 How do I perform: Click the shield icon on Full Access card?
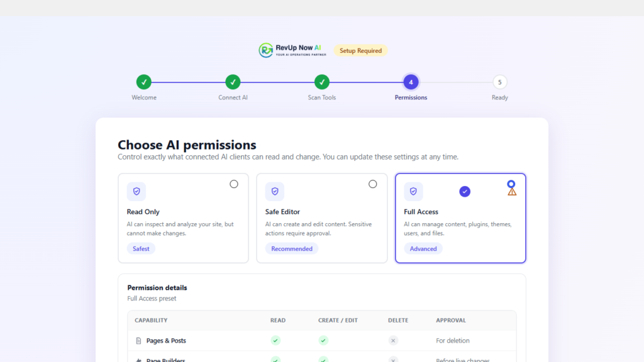click(413, 191)
